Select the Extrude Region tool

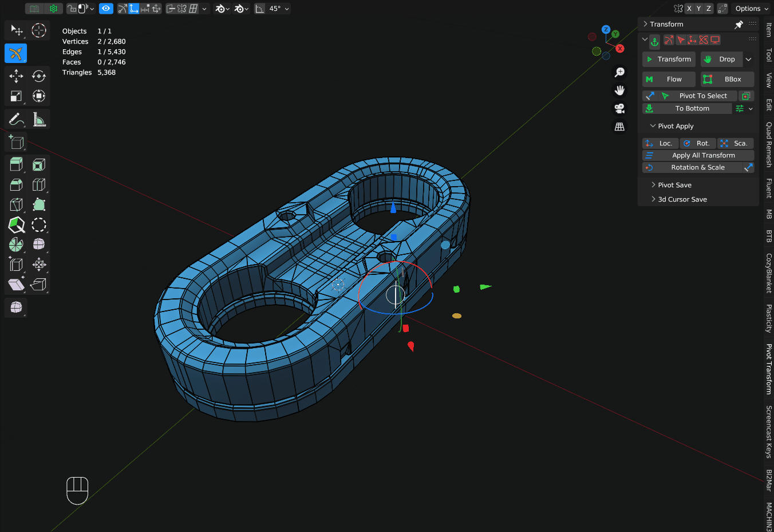pyautogui.click(x=16, y=164)
